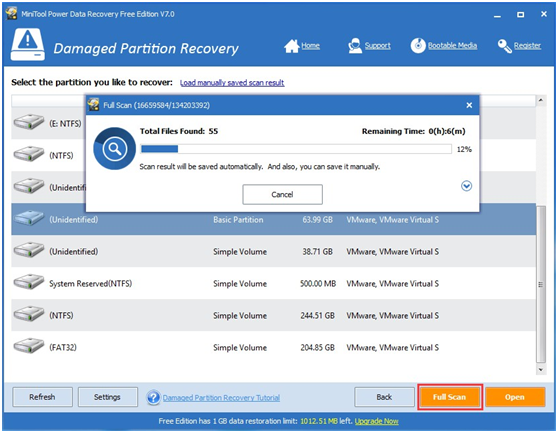
Task: Minimize the MiniTool window
Action: (498, 15)
